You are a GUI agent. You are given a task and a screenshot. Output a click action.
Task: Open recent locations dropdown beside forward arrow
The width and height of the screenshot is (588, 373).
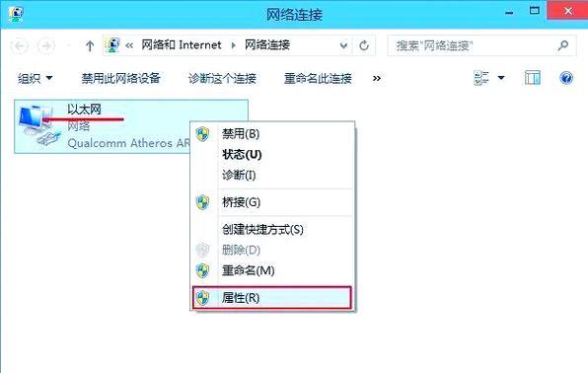tap(69, 46)
